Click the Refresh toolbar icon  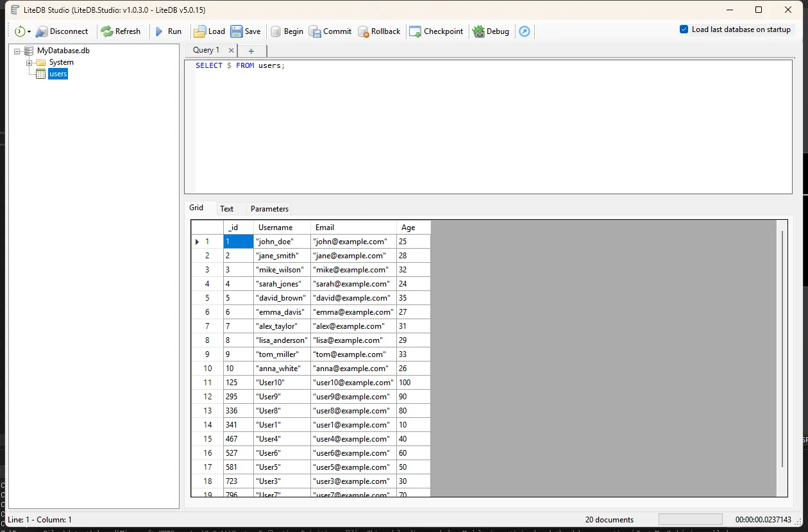(x=107, y=31)
